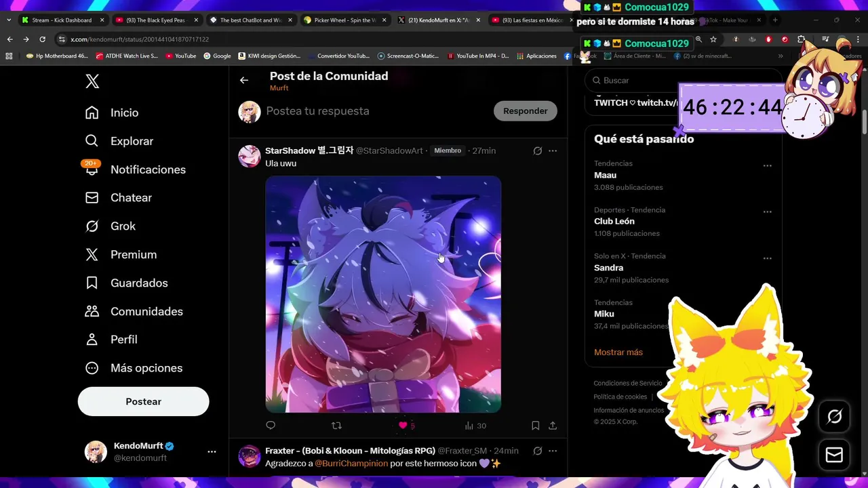Image resolution: width=868 pixels, height=488 pixels.
Task: Open StarShadow's profile avatar
Action: [250, 156]
